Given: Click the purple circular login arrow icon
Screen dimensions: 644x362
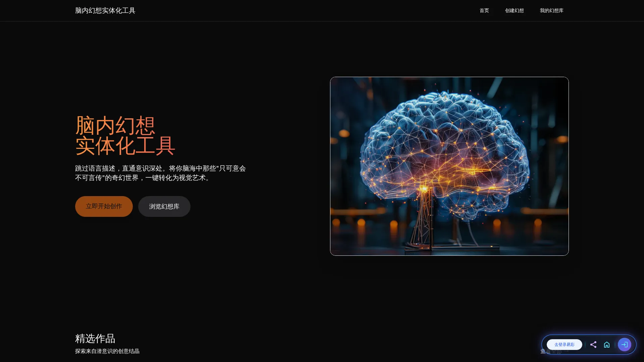Looking at the screenshot, I should (x=624, y=345).
